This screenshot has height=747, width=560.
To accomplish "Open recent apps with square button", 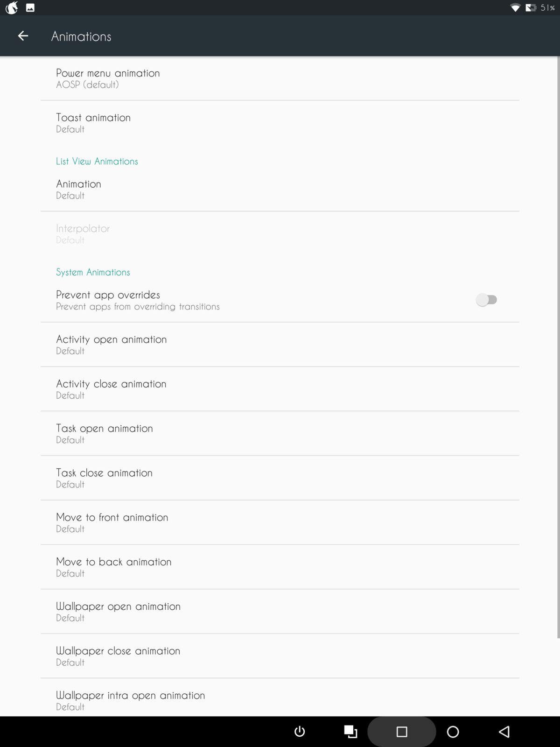I will tap(402, 732).
